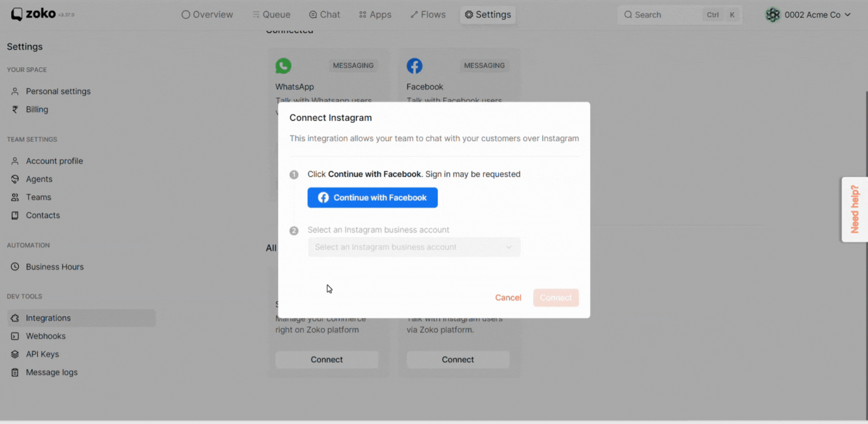Click Continue with Facebook button
868x424 pixels.
pyautogui.click(x=372, y=197)
